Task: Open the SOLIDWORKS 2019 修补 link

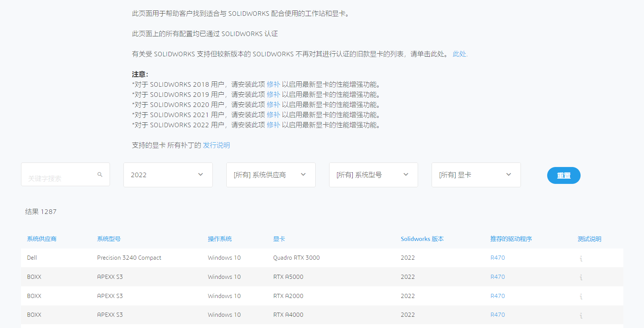Action: tap(274, 95)
